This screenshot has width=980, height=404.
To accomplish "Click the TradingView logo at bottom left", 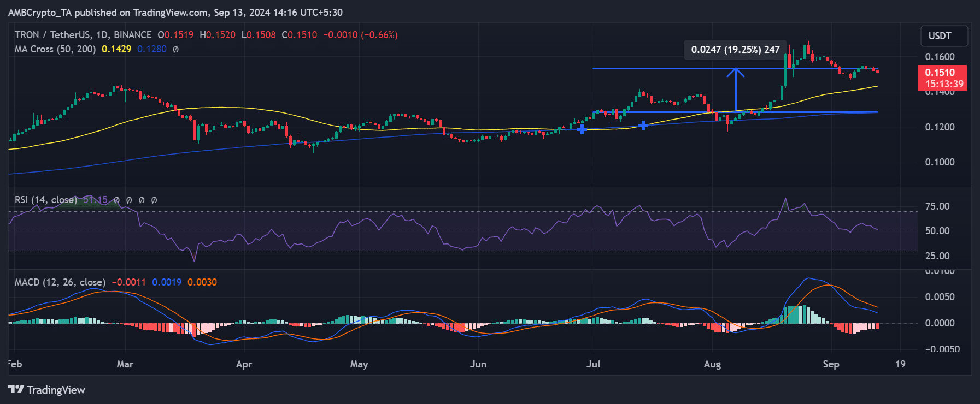I will point(46,390).
